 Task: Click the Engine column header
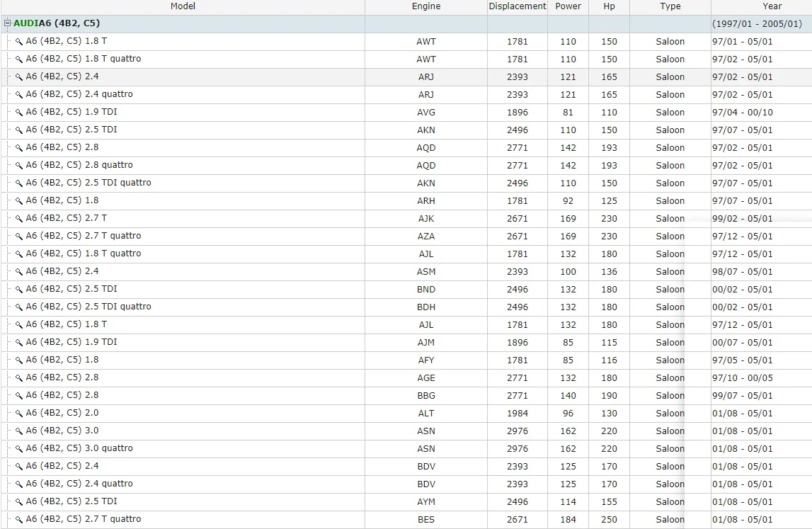click(426, 6)
